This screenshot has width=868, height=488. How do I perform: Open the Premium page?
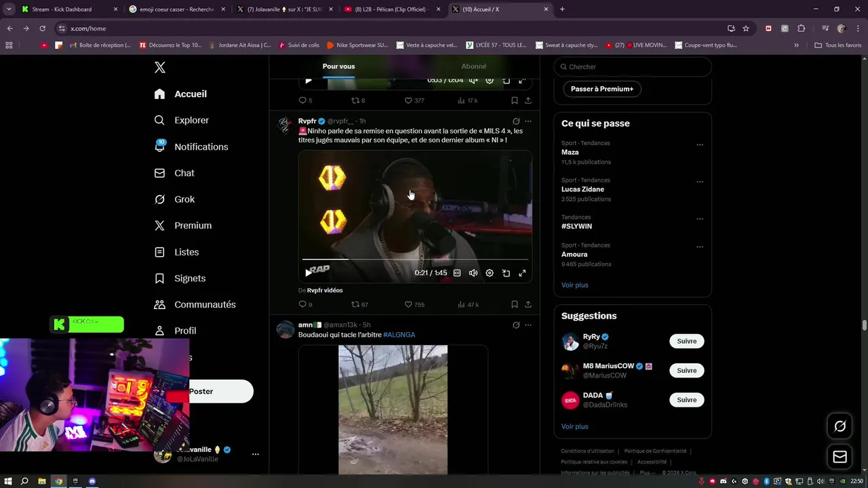[183, 226]
